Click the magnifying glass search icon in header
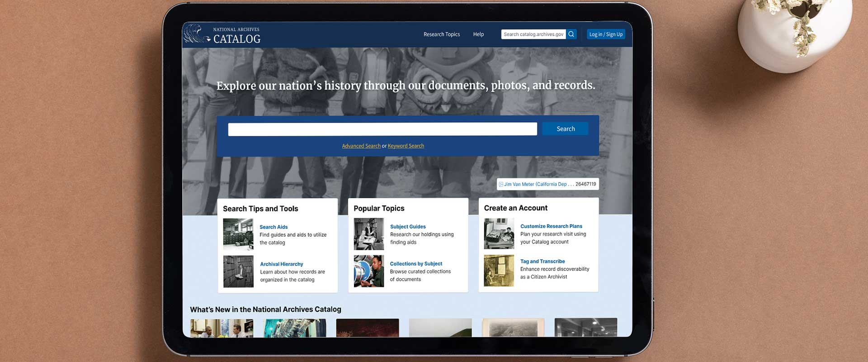This screenshot has height=362, width=868. coord(571,34)
